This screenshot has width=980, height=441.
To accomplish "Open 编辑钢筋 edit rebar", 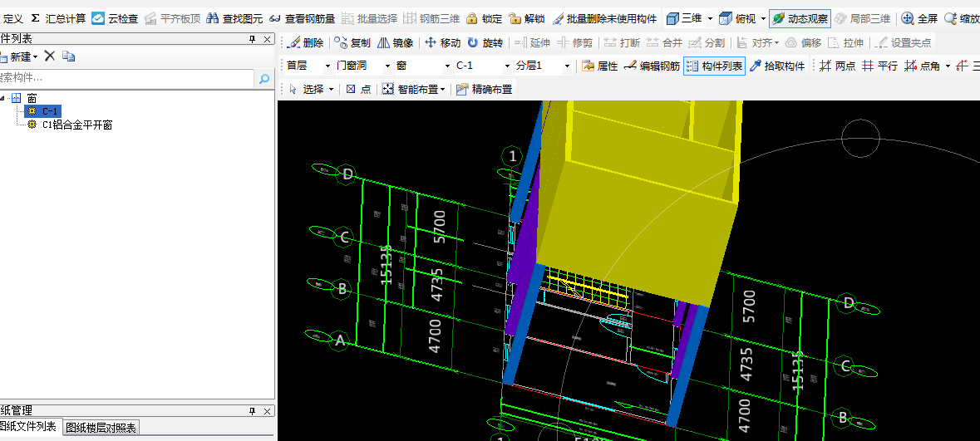I will (652, 66).
